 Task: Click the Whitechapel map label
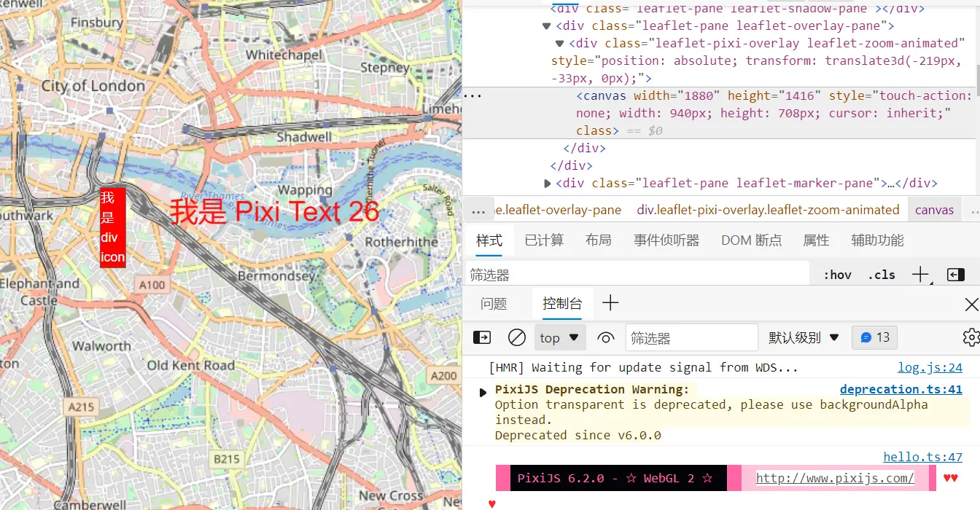tap(284, 55)
